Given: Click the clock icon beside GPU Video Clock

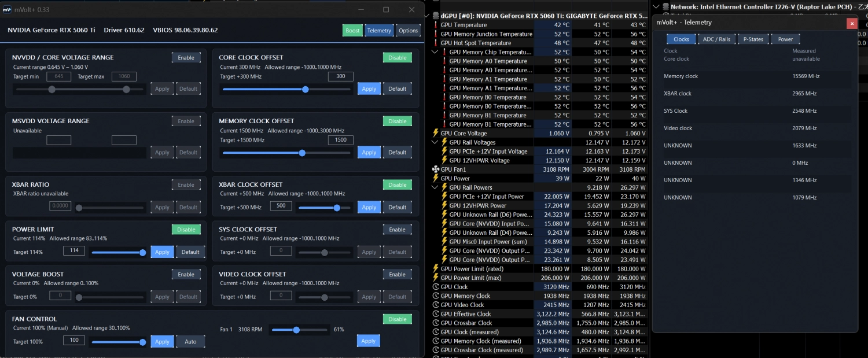Looking at the screenshot, I should click(x=436, y=305).
